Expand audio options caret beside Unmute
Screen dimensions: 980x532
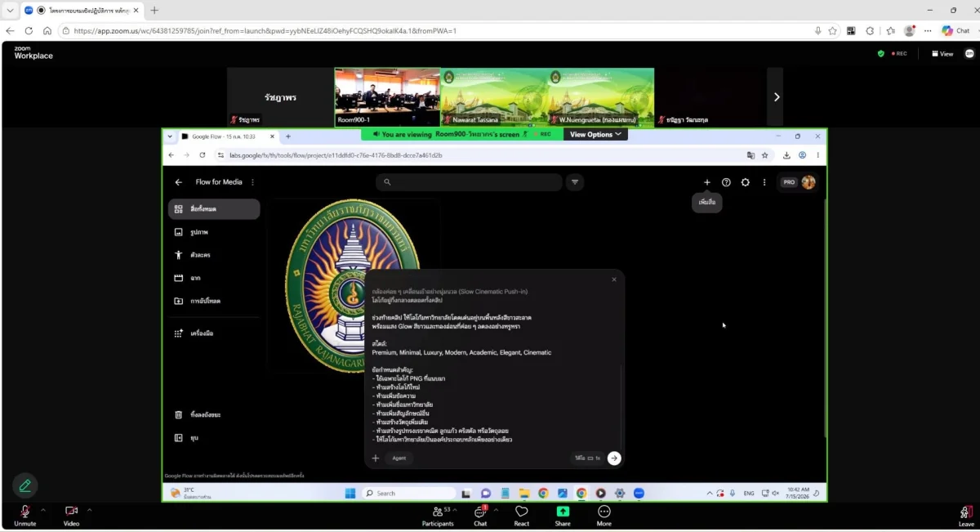(x=43, y=510)
